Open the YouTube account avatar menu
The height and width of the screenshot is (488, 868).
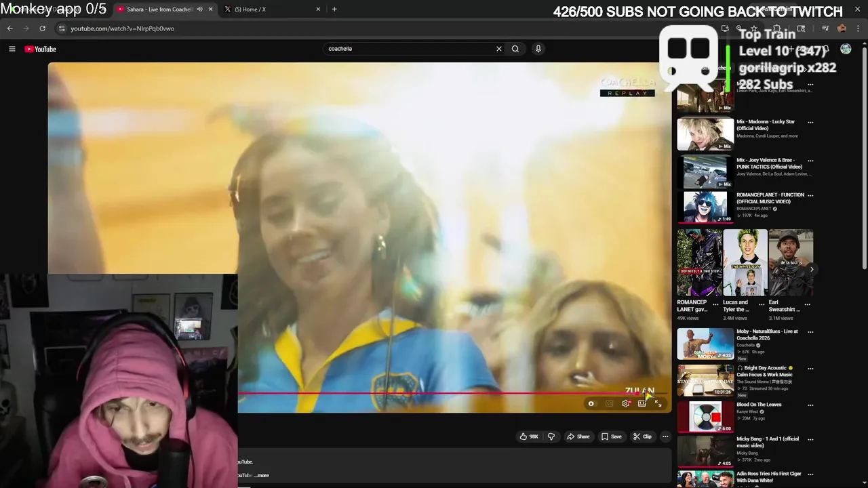846,49
